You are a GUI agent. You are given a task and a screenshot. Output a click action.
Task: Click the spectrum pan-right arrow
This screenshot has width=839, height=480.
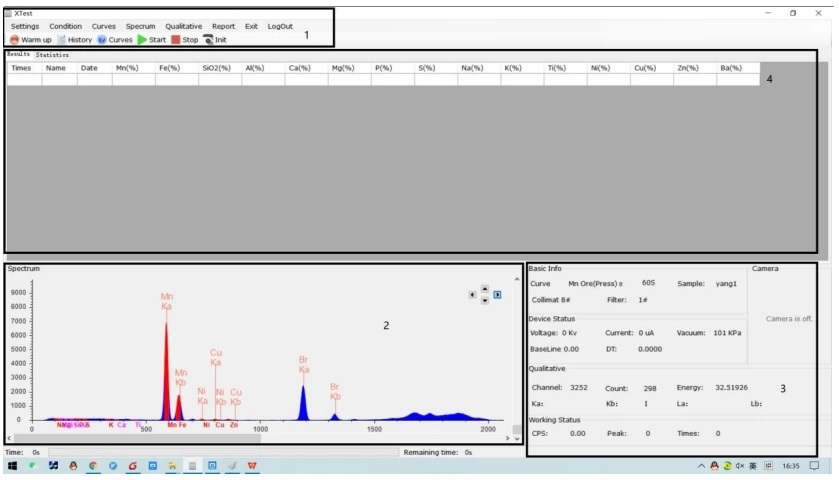pos(498,295)
